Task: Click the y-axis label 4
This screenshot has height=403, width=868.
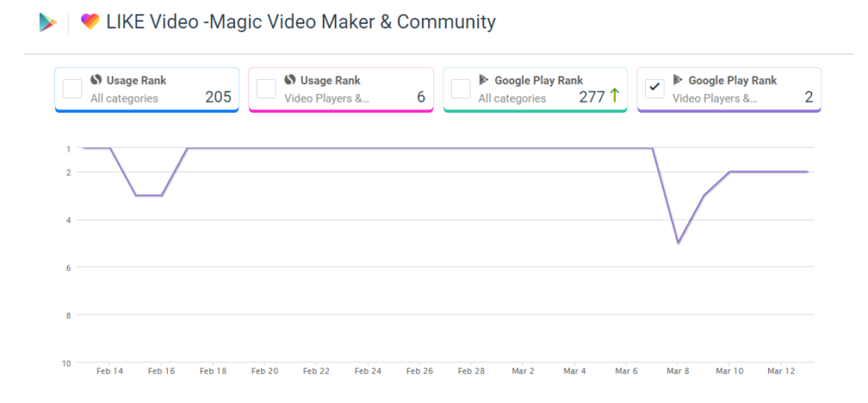Action: coord(69,220)
